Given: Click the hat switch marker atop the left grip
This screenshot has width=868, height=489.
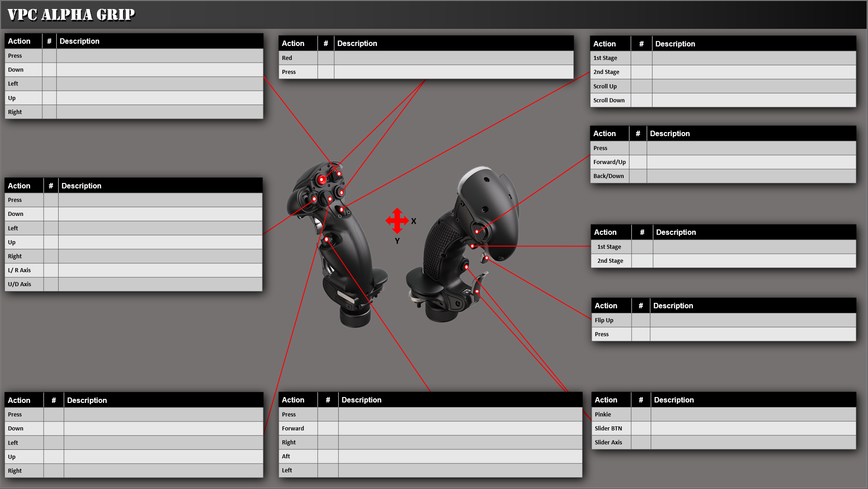Looking at the screenshot, I should [339, 174].
